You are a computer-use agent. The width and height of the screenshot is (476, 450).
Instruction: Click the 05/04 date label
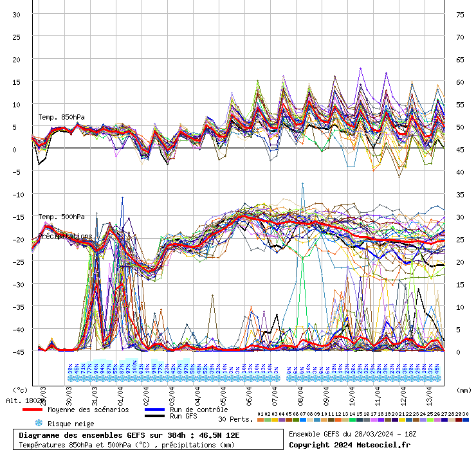[x=223, y=396]
